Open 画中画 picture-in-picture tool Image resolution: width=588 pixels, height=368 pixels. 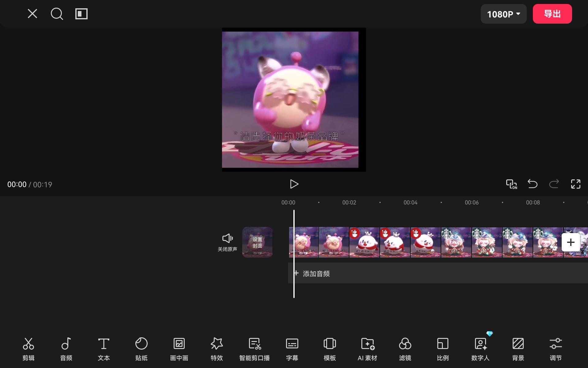click(179, 349)
